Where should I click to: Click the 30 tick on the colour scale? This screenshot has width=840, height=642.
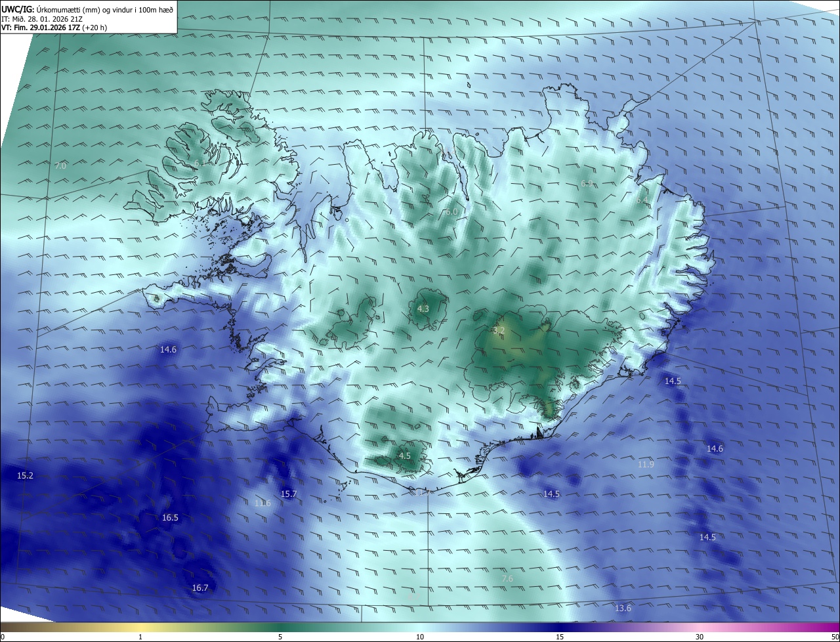pyautogui.click(x=700, y=637)
